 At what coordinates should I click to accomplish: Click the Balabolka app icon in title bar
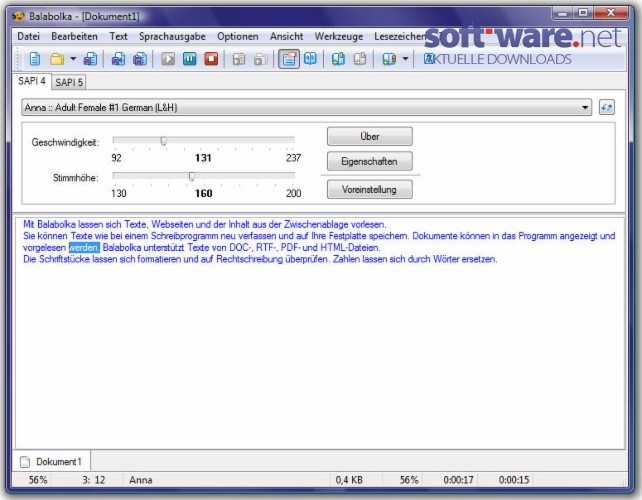click(18, 16)
